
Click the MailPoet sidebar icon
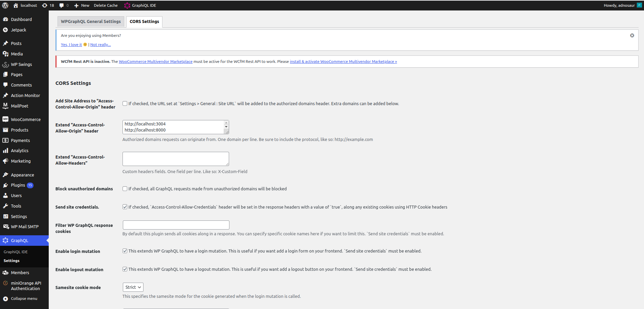(5, 106)
